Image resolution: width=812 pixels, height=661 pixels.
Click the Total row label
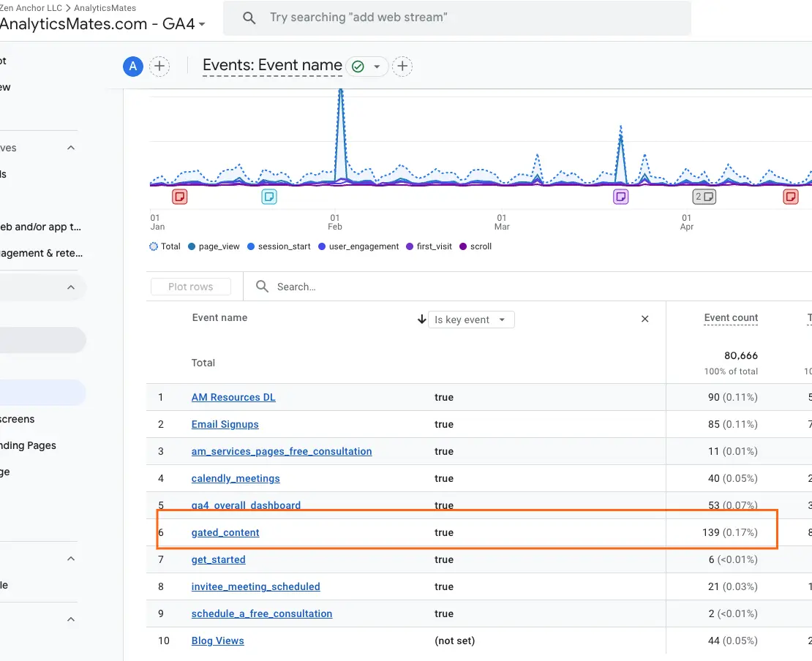click(203, 363)
